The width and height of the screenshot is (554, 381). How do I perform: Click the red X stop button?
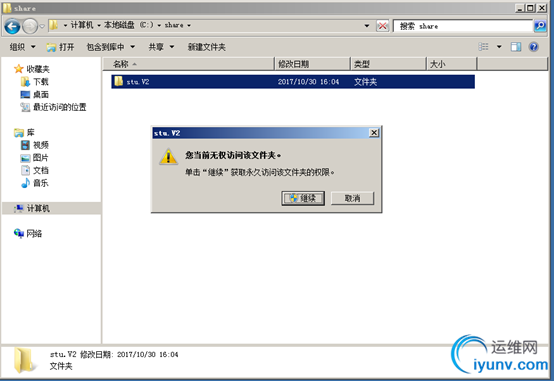tap(382, 26)
